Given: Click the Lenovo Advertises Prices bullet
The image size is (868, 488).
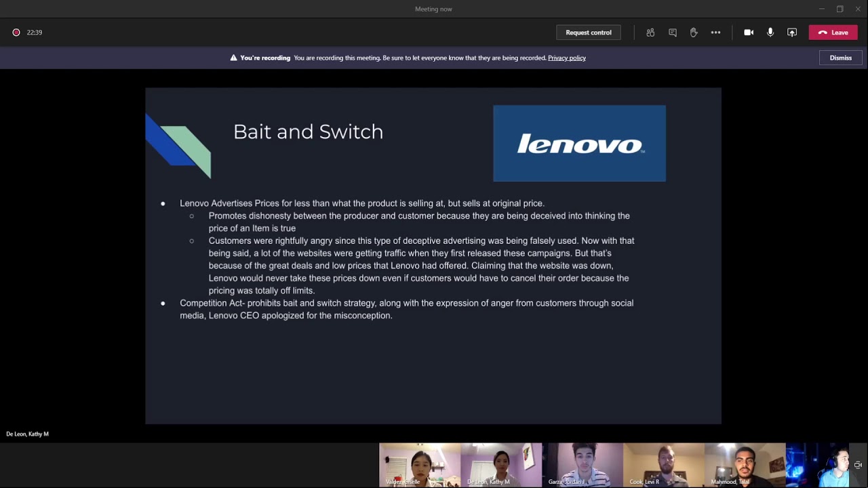Looking at the screenshot, I should (x=362, y=203).
